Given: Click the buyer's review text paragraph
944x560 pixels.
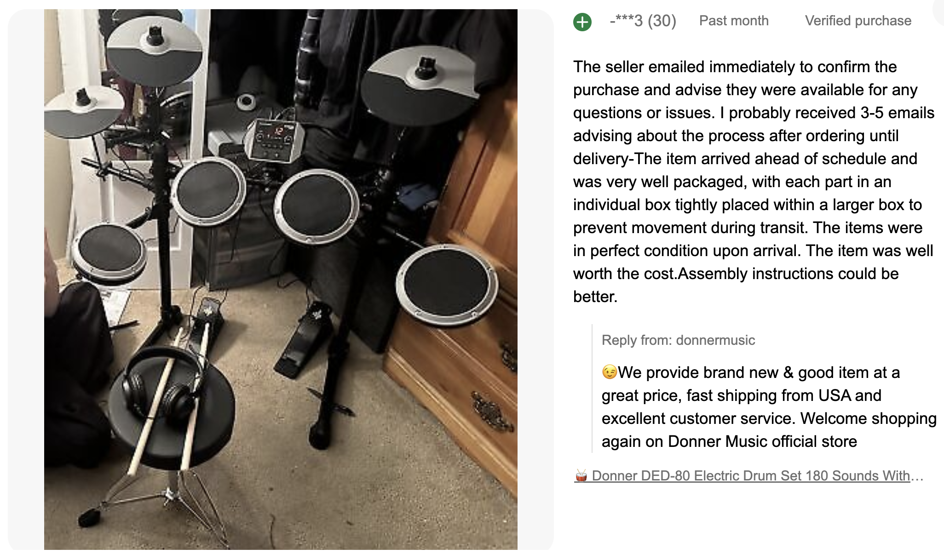Looking at the screenshot, I should click(753, 182).
